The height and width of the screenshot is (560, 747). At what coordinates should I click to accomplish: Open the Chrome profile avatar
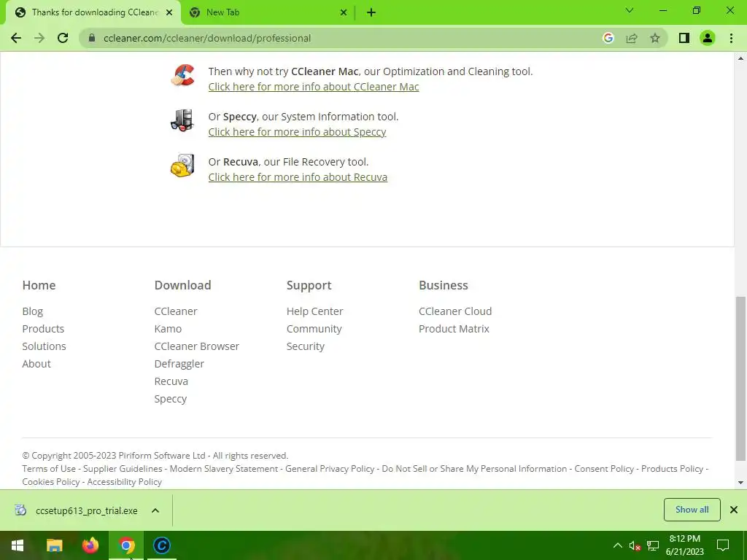[708, 38]
